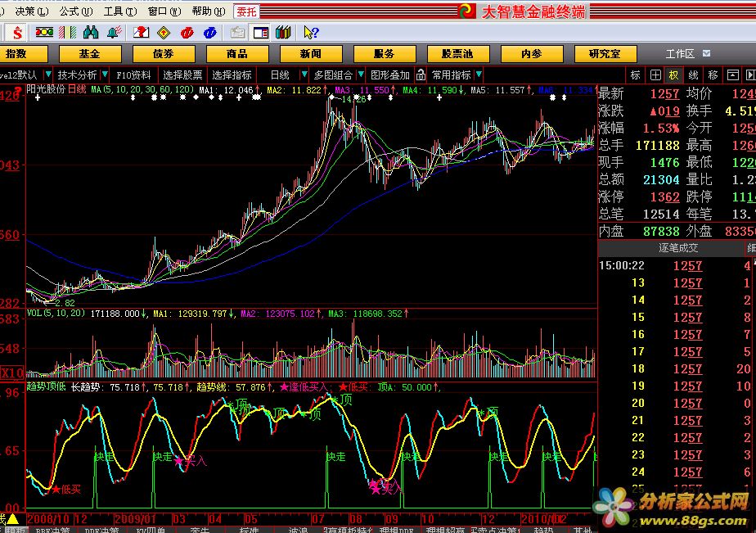
Task: Click the 涨停 1362 value
Action: click(x=665, y=196)
